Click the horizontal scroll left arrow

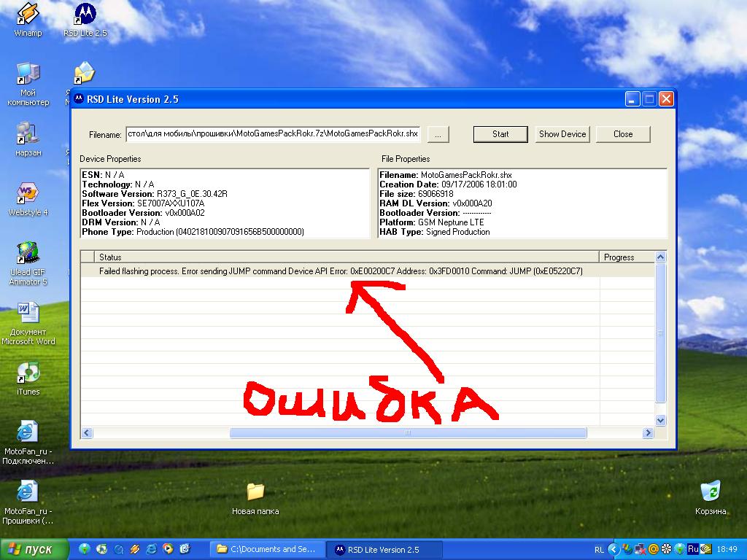pyautogui.click(x=87, y=432)
